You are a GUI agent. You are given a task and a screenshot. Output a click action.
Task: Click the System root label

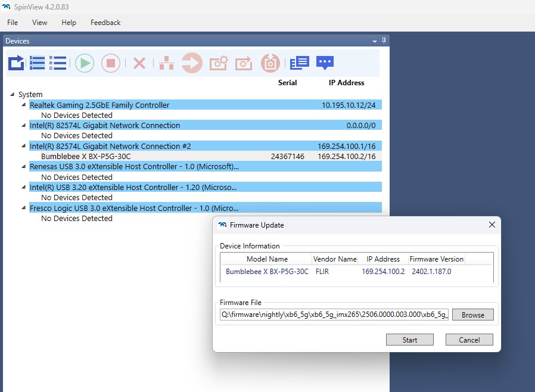(30, 95)
